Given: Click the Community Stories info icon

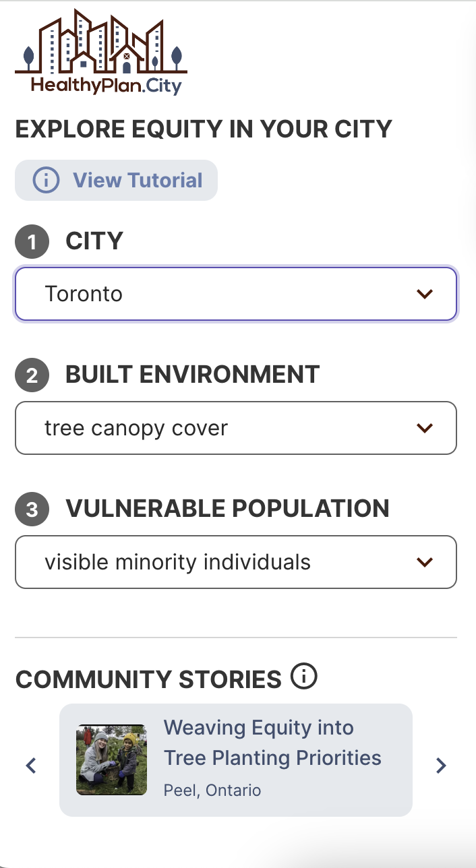Looking at the screenshot, I should [304, 676].
